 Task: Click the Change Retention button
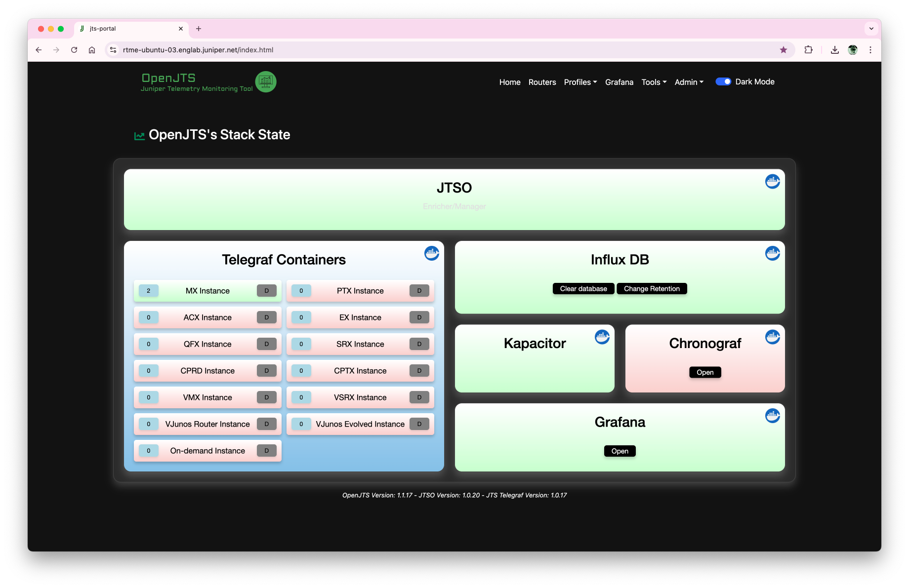point(652,288)
